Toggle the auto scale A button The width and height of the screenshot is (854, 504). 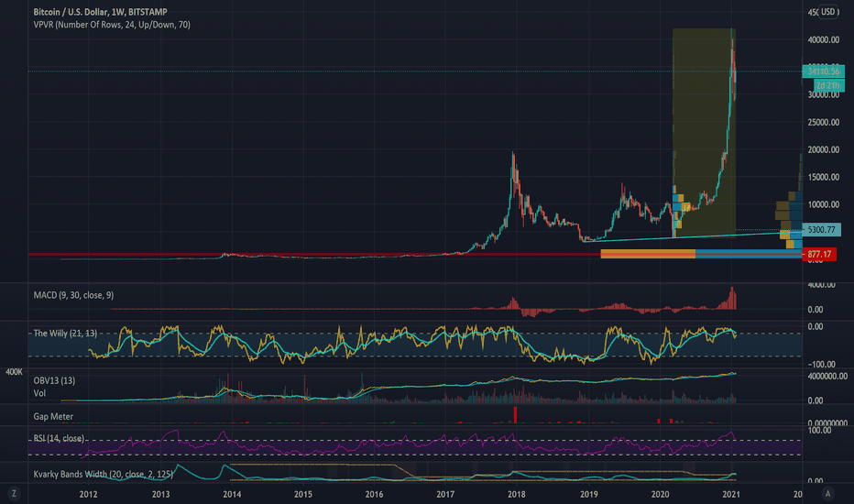pyautogui.click(x=827, y=494)
